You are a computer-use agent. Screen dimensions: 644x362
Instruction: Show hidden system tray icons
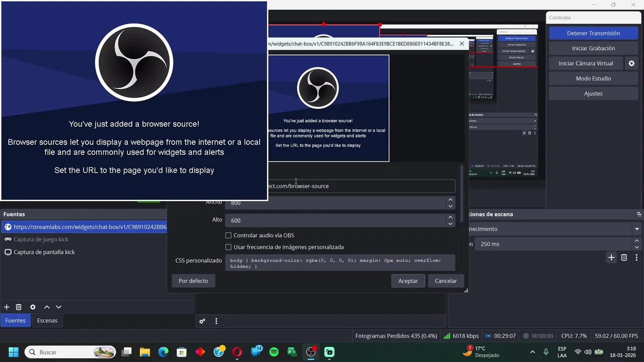click(532, 352)
